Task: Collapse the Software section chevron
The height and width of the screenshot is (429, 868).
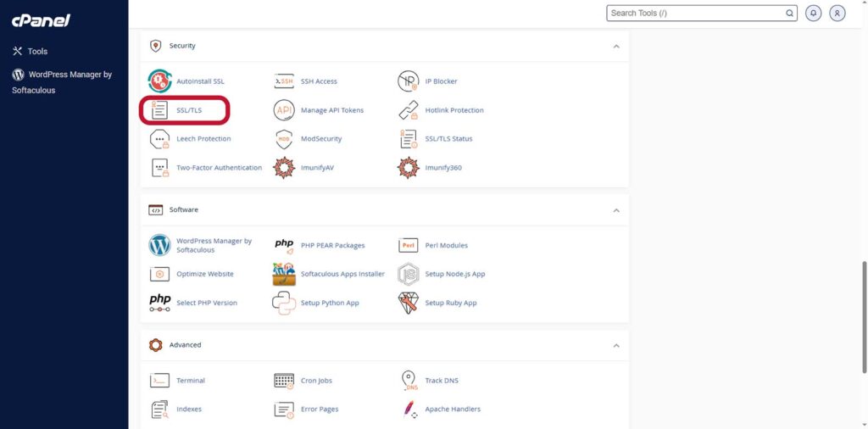Action: [616, 210]
